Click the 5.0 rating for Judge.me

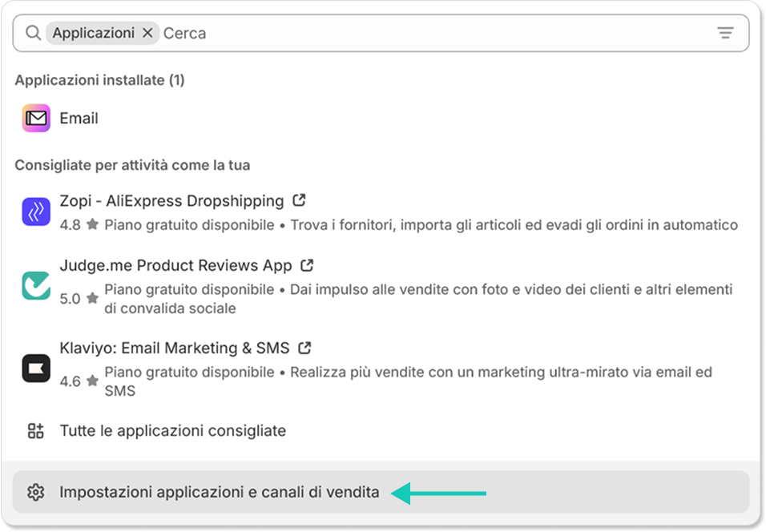(70, 299)
